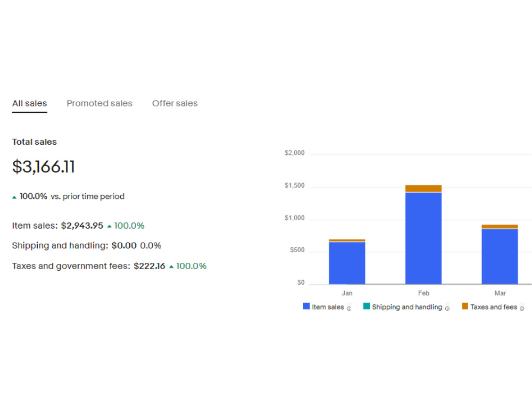This screenshot has width=532, height=399.
Task: Click the Mar axis label
Action: pos(500,293)
